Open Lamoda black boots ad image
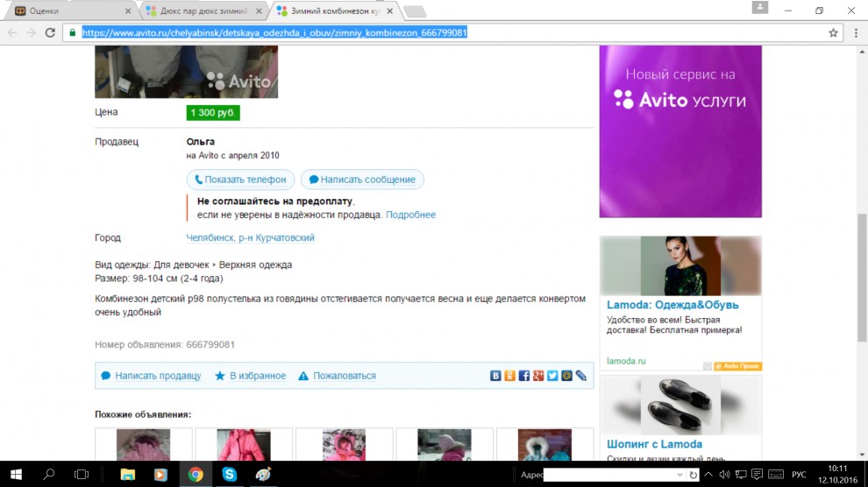This screenshot has height=487, width=868. [x=680, y=406]
